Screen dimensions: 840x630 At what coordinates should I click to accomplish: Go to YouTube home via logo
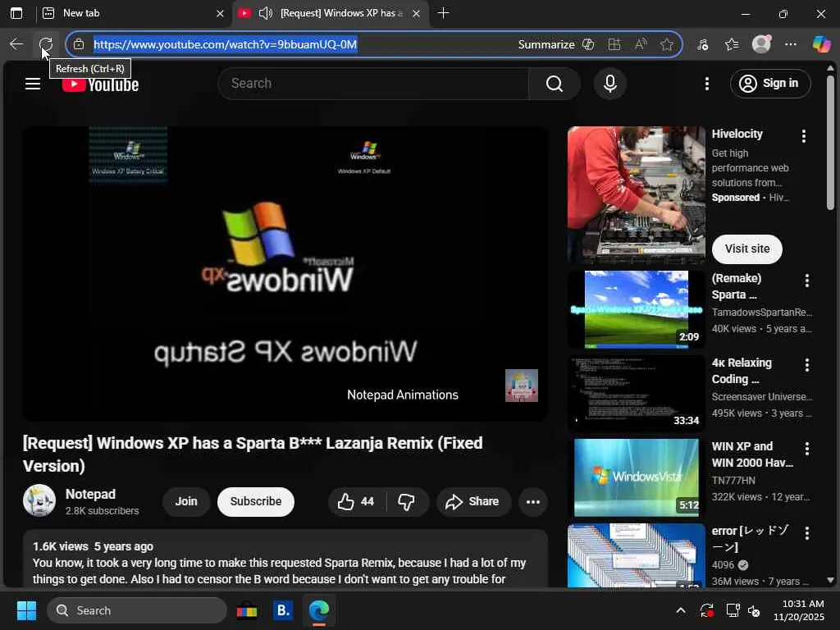point(100,84)
